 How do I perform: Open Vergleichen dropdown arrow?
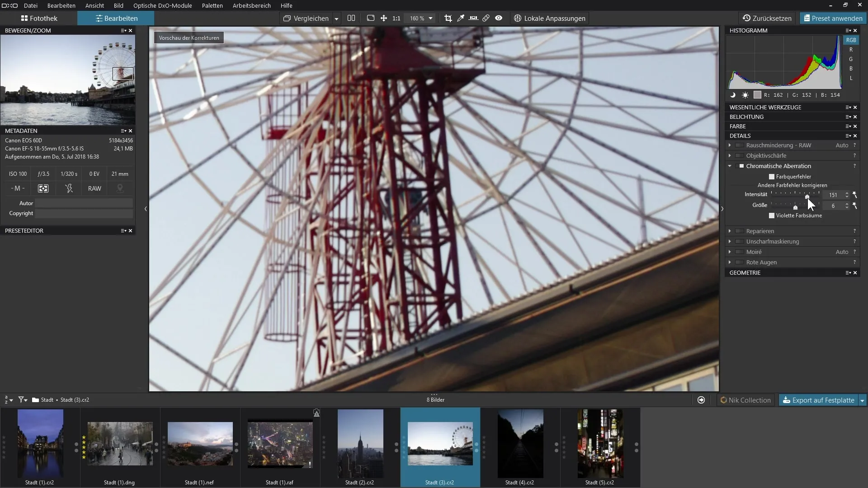[336, 19]
